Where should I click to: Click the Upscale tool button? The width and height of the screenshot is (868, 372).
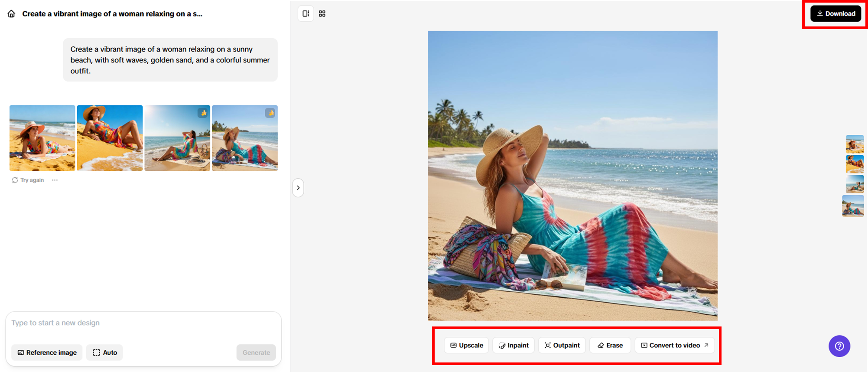click(x=466, y=345)
